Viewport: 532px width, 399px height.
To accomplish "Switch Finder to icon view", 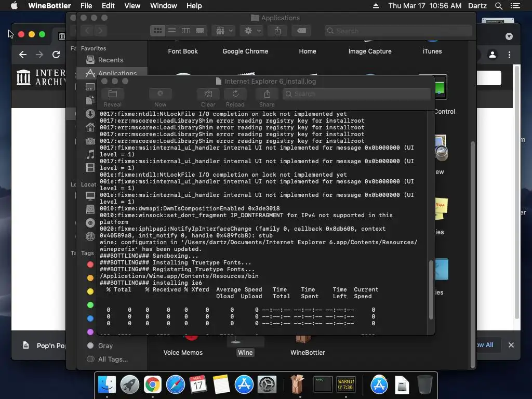I will [158, 31].
